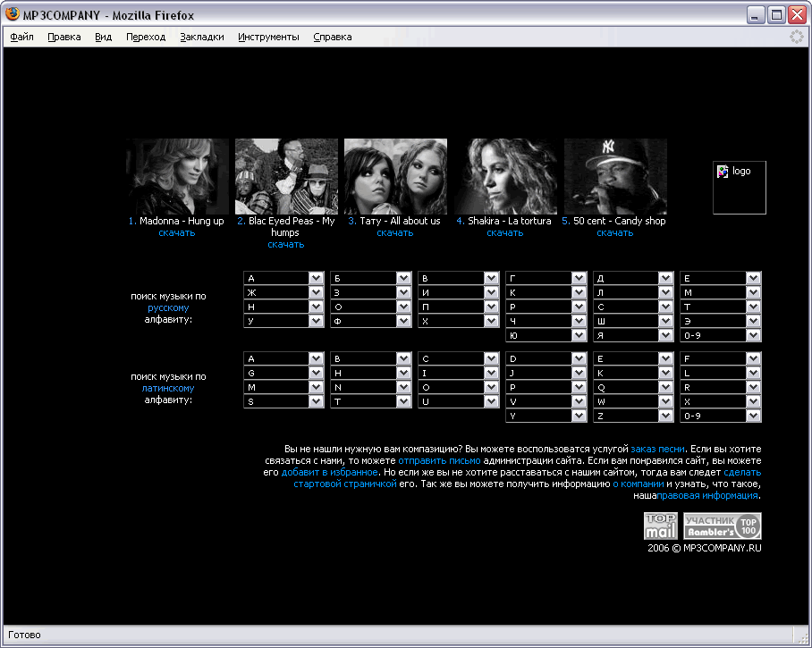
Task: Click the Shakira photo thumbnail
Action: coord(505,176)
